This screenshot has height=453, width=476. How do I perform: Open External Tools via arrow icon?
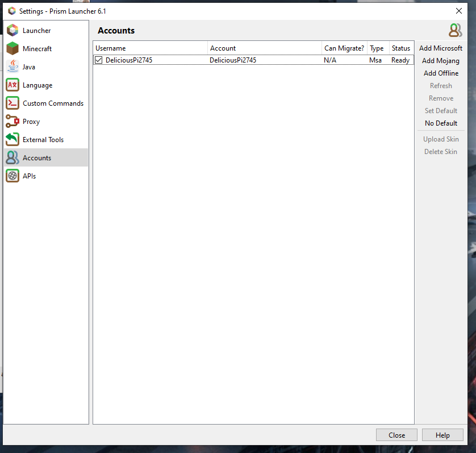[x=12, y=139]
